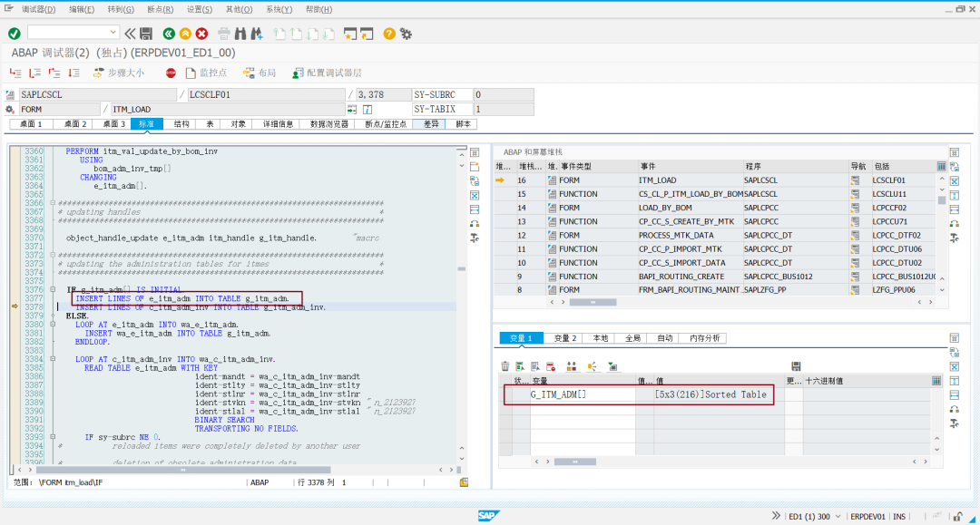Click the printer icon in toolbar
This screenshot has height=525, width=980.
(x=224, y=34)
